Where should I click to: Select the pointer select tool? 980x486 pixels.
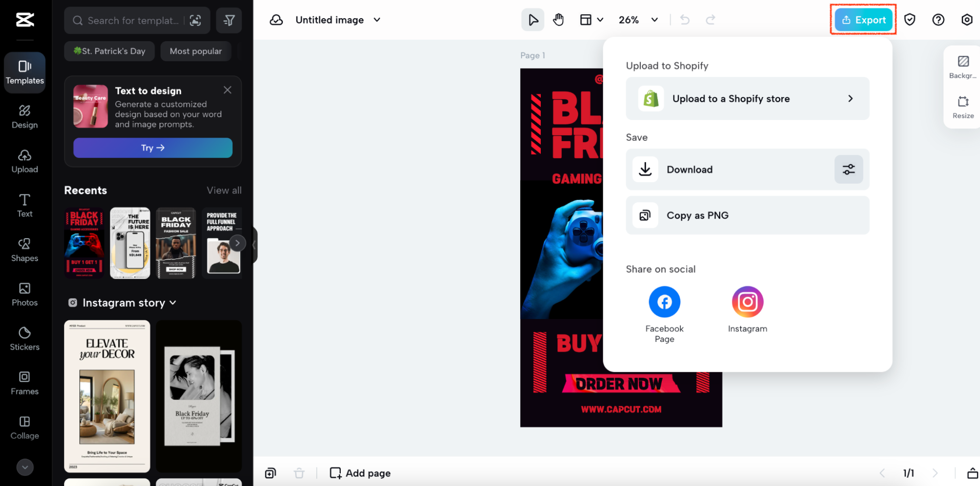coord(533,20)
